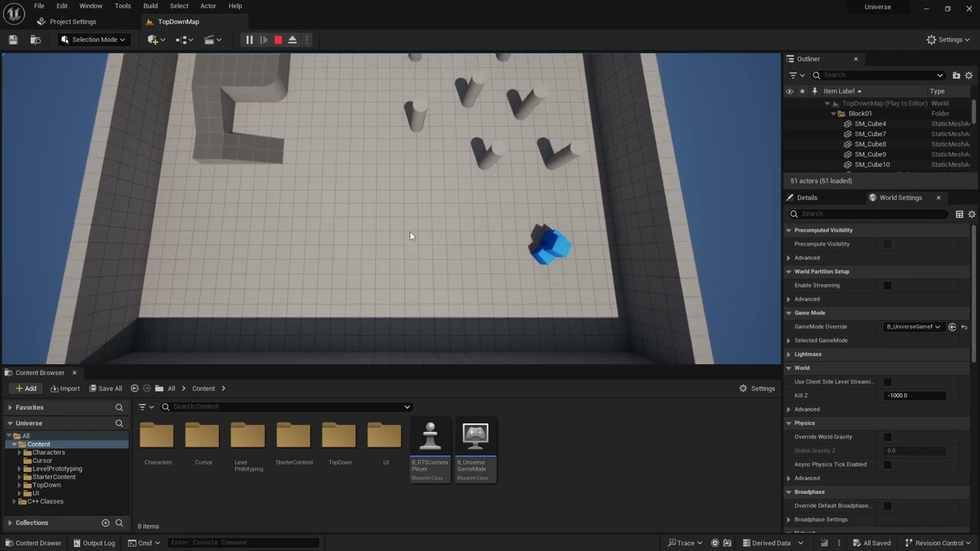This screenshot has width=980, height=551.
Task: Go forward in Content Browser history
Action: [x=147, y=389]
